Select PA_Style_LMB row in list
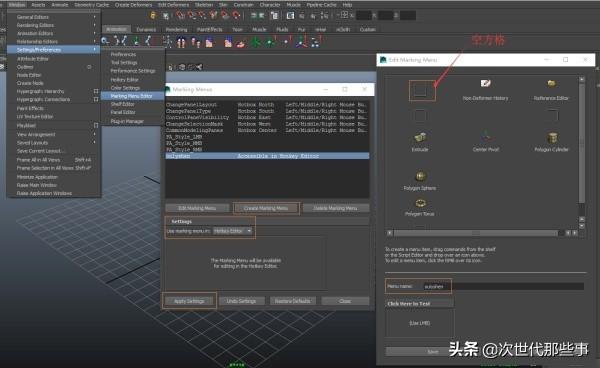The width and height of the screenshot is (600, 368). tap(267, 137)
